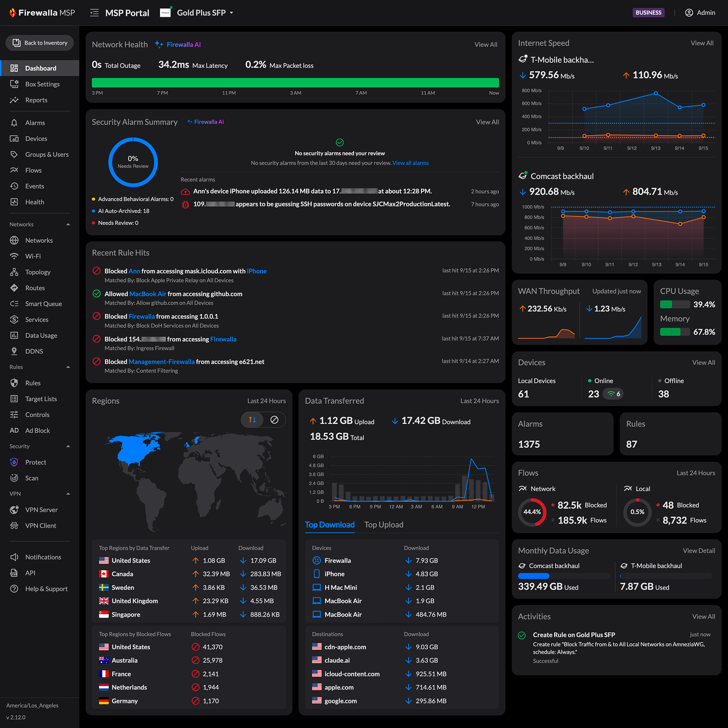
Task: Click the 1375 Alarms summary card
Action: click(x=563, y=434)
